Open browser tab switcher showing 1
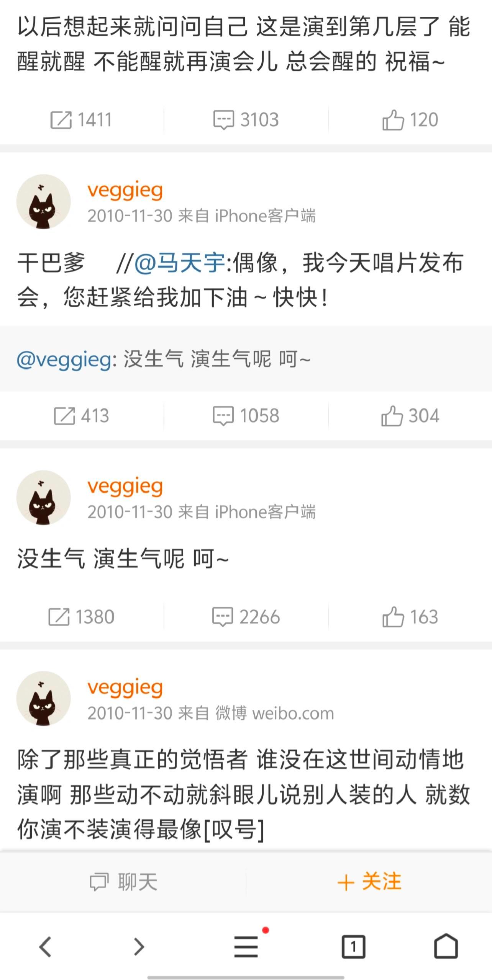The image size is (492, 980). coord(353,947)
